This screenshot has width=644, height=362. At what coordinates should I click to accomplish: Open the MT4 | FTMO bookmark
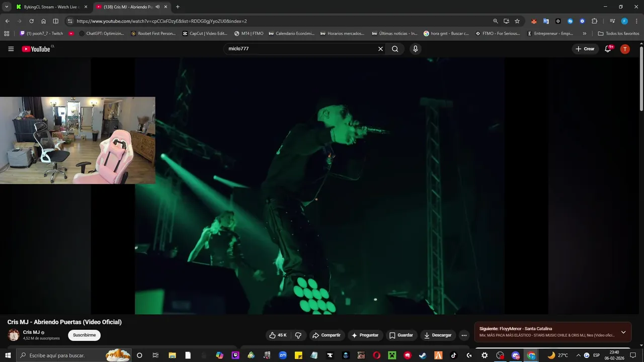(249, 34)
